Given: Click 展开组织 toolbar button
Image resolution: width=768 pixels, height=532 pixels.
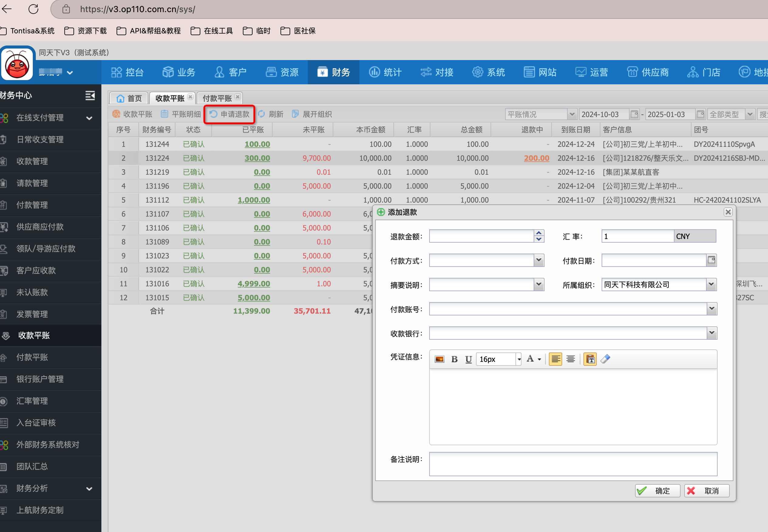Looking at the screenshot, I should [312, 114].
